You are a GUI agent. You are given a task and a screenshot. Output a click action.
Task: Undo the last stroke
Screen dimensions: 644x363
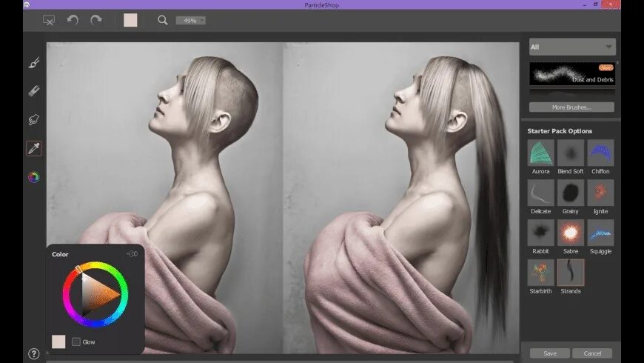(x=73, y=20)
